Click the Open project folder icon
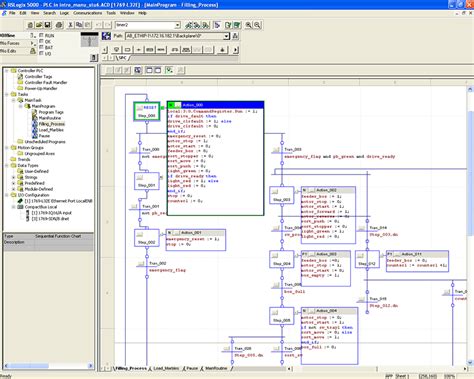 coord(39,25)
